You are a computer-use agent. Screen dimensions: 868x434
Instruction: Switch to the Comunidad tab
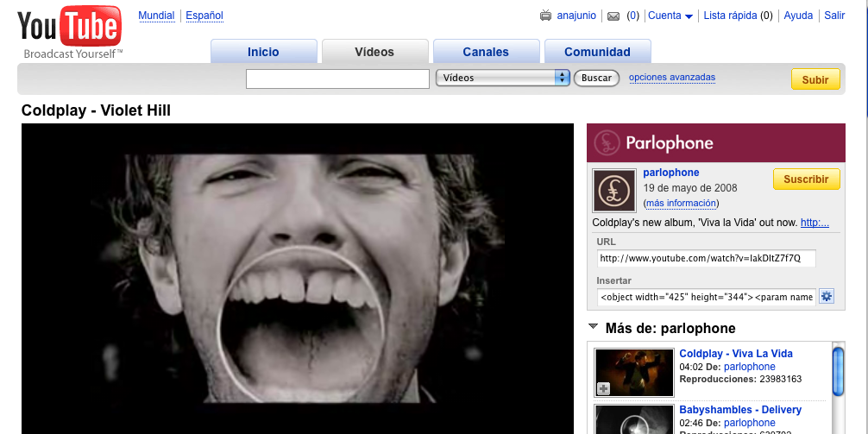[x=597, y=52]
